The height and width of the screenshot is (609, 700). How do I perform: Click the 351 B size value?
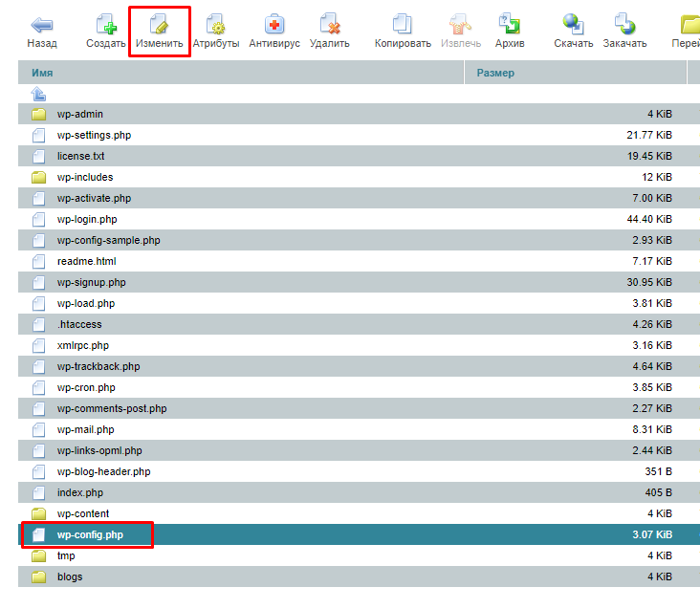click(x=659, y=471)
